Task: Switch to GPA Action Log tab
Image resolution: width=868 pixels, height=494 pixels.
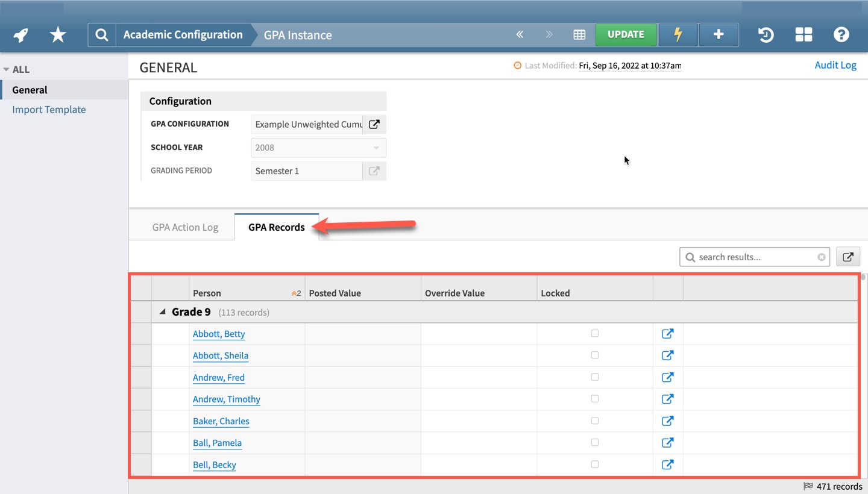Action: (185, 228)
